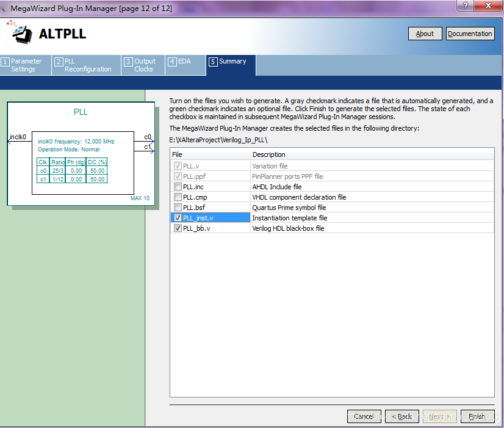This screenshot has height=428, width=504.
Task: Select the PLL_bb.v file name
Action: pos(196,228)
